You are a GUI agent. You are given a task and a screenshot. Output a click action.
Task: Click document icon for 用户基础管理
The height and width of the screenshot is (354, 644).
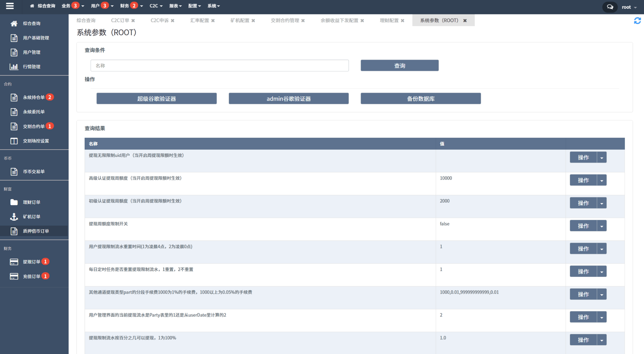[14, 38]
